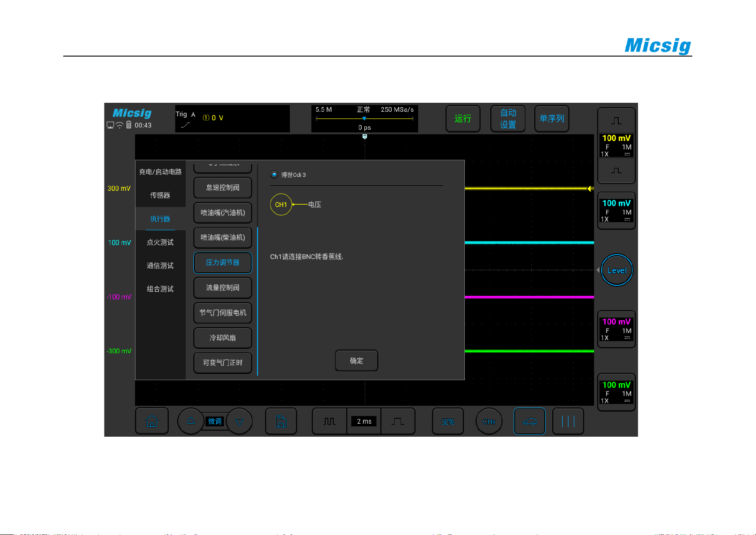Tap the 50% trigger level button
The width and height of the screenshot is (756, 535).
(x=448, y=421)
